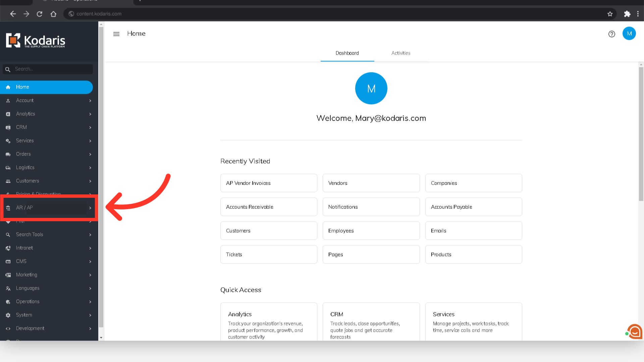644x362 pixels.
Task: Open the Employees recently visited card
Action: [371, 231]
